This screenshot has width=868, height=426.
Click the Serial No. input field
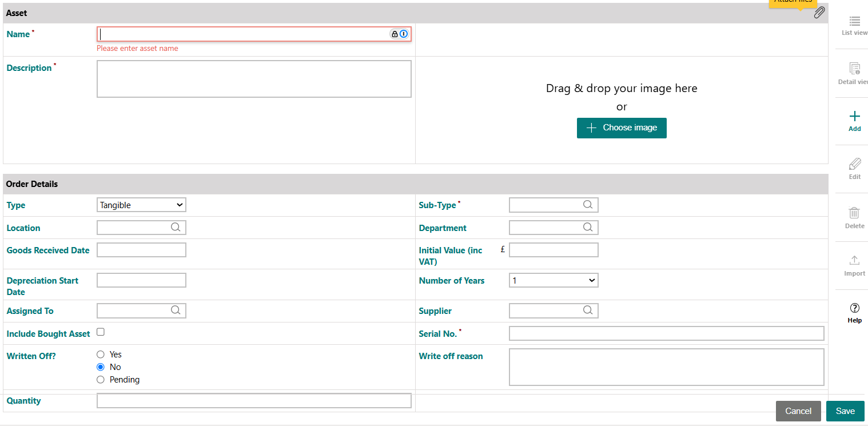[x=667, y=333]
